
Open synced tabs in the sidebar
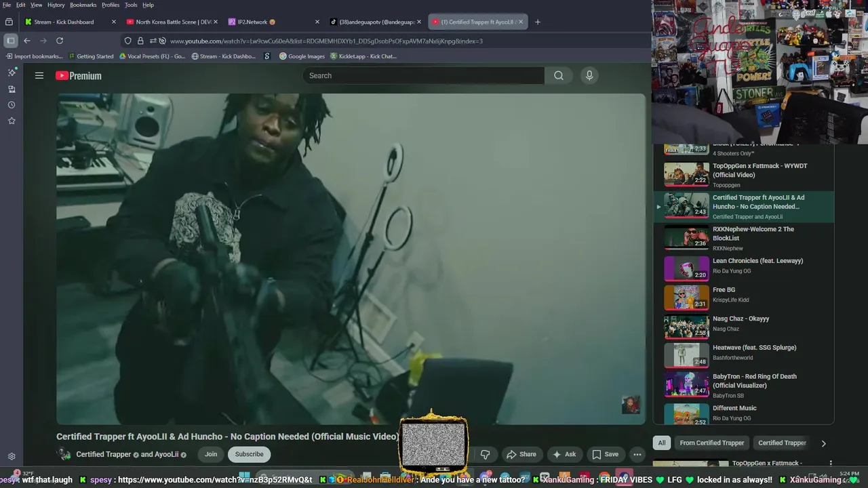12,89
